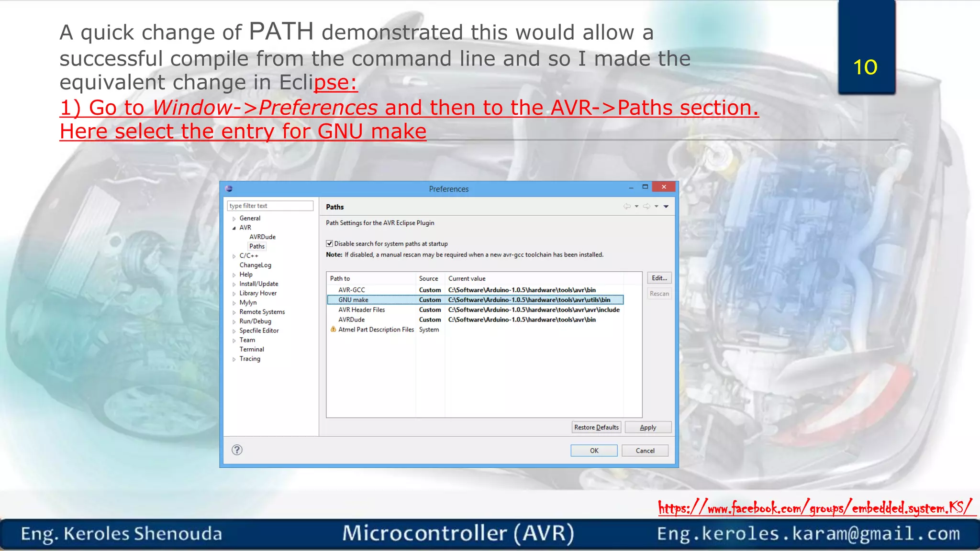
Task: Click the Restore Defaults button
Action: point(596,427)
